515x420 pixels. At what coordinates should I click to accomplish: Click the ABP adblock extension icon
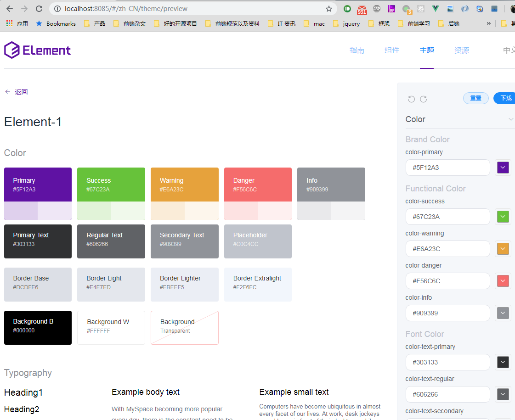tap(377, 9)
